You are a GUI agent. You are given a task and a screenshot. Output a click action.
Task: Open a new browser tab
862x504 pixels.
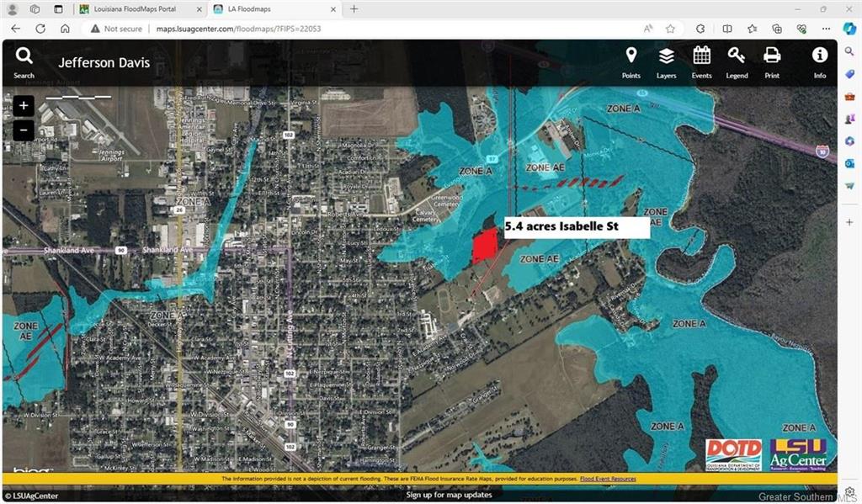[x=354, y=9]
